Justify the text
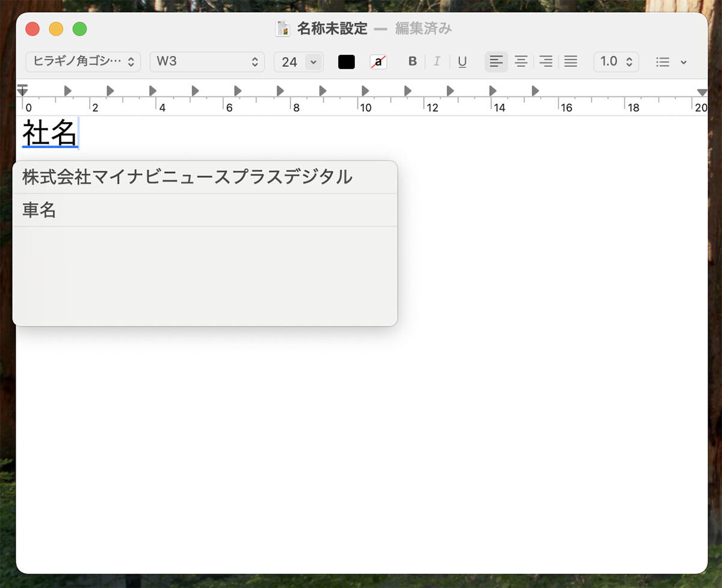722x588 pixels. pyautogui.click(x=570, y=61)
